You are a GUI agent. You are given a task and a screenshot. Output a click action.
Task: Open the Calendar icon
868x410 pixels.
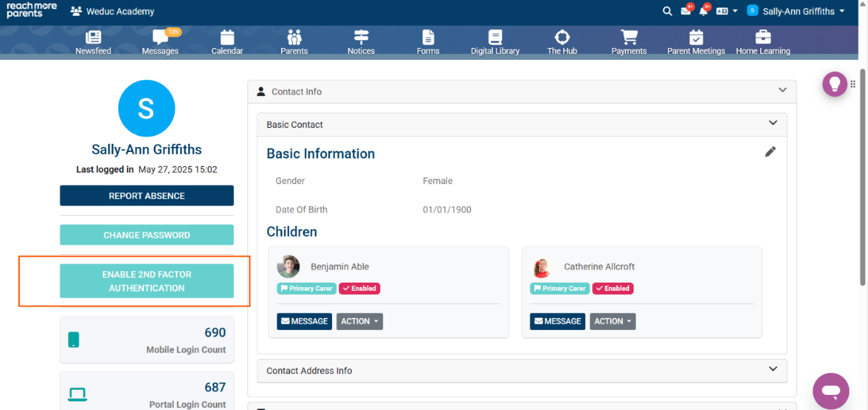pyautogui.click(x=227, y=37)
